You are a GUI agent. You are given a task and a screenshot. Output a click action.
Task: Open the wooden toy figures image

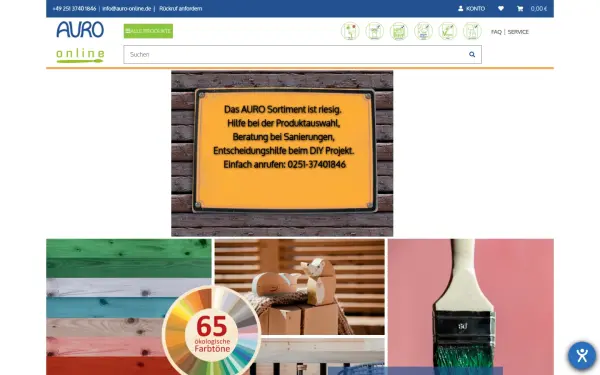coord(300,287)
